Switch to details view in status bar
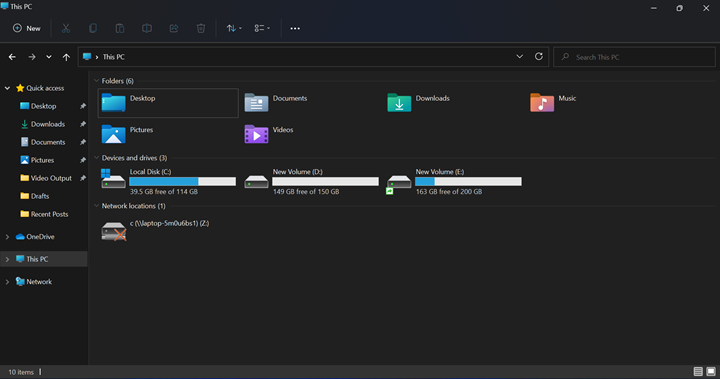This screenshot has width=720, height=379. tap(698, 372)
